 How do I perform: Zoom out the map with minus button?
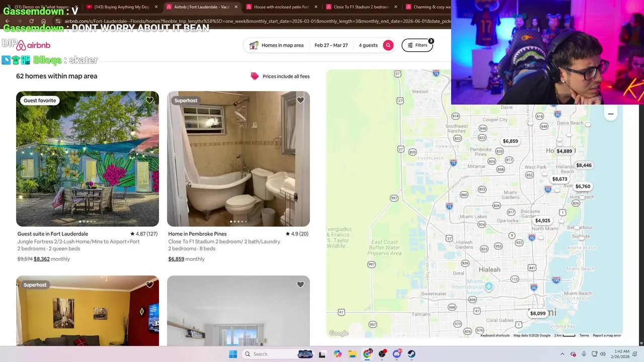tap(610, 114)
